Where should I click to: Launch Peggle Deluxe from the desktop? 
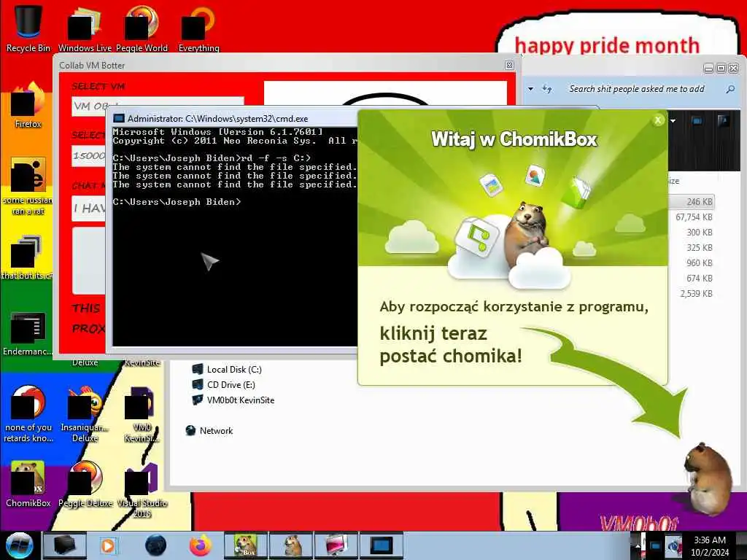pyautogui.click(x=85, y=483)
